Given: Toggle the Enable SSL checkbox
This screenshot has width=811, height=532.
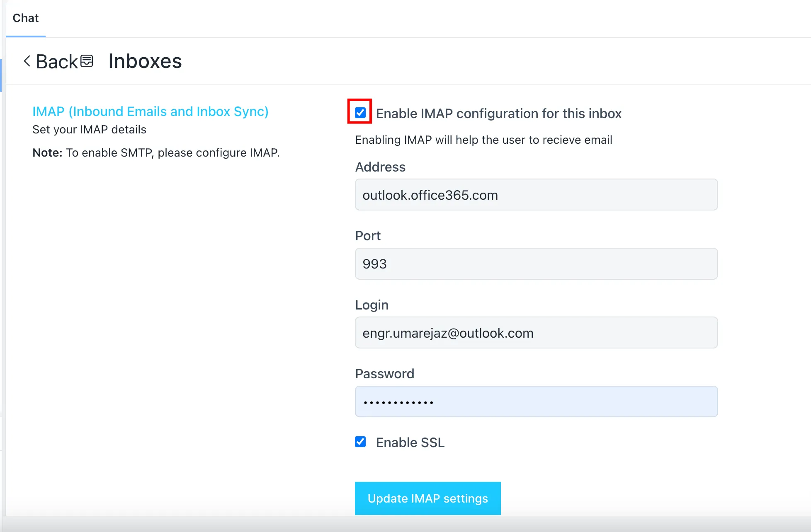Looking at the screenshot, I should pos(360,442).
